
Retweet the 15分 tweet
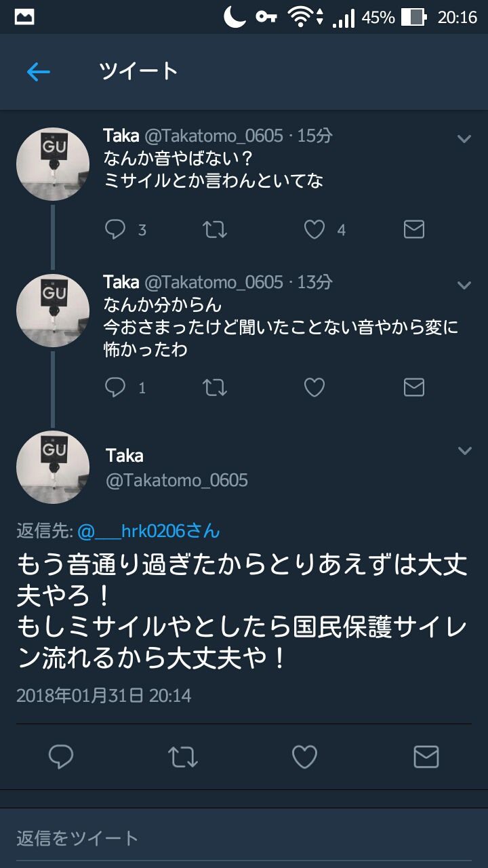[x=216, y=230]
